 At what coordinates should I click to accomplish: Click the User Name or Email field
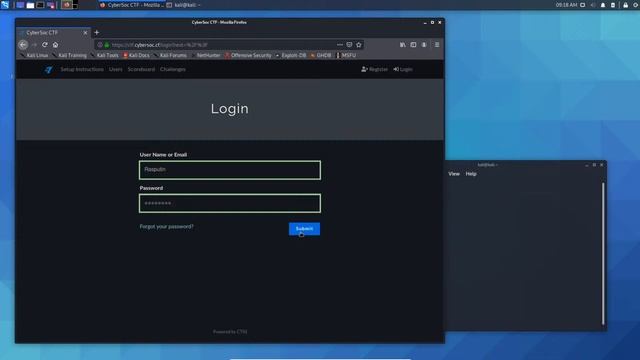[x=230, y=170]
